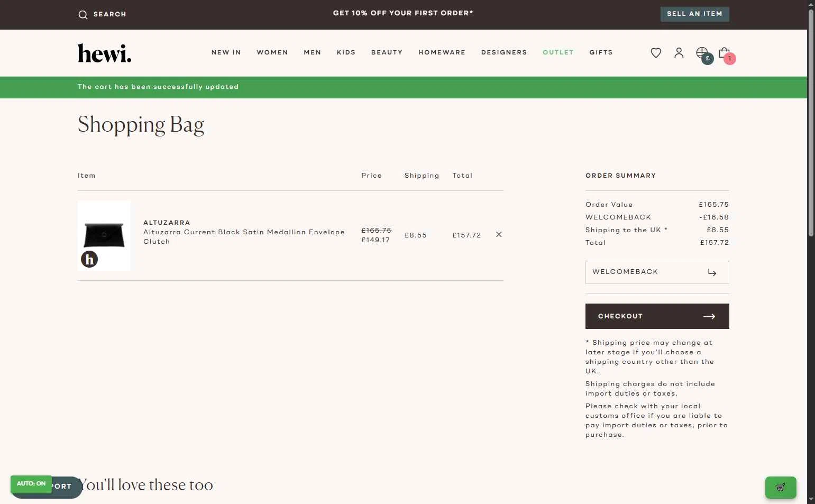Apply the promo code arrow
Screen dimensions: 815x504
point(712,272)
